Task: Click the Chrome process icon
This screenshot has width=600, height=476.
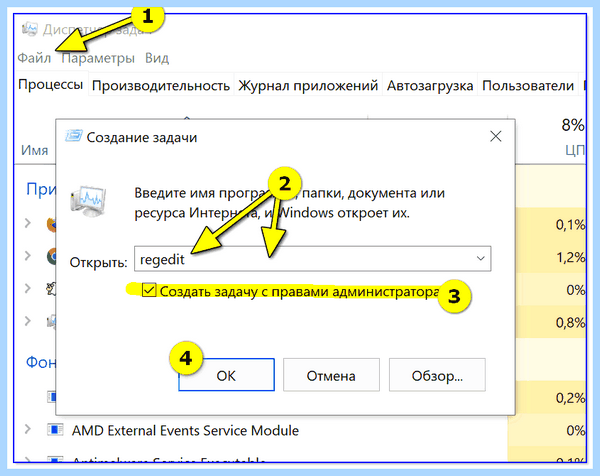Action: coord(52,256)
